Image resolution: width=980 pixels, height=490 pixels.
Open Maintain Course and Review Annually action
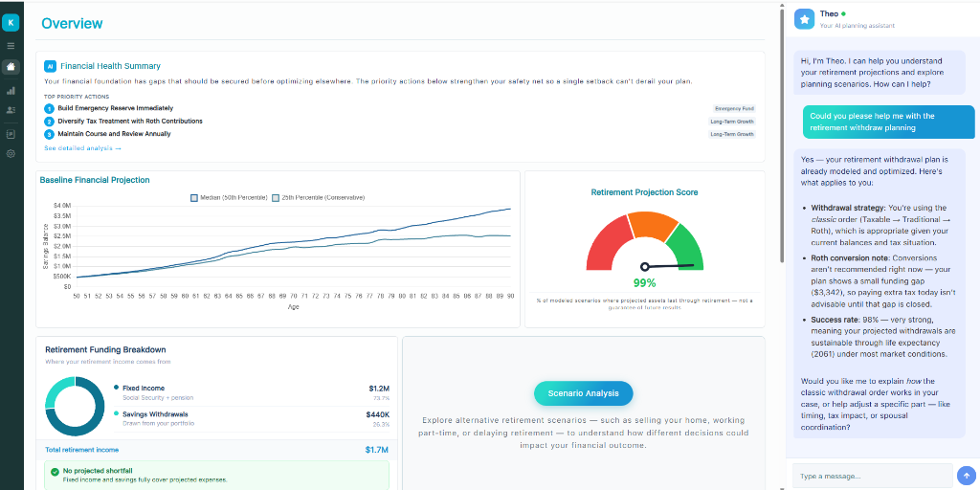pos(114,134)
